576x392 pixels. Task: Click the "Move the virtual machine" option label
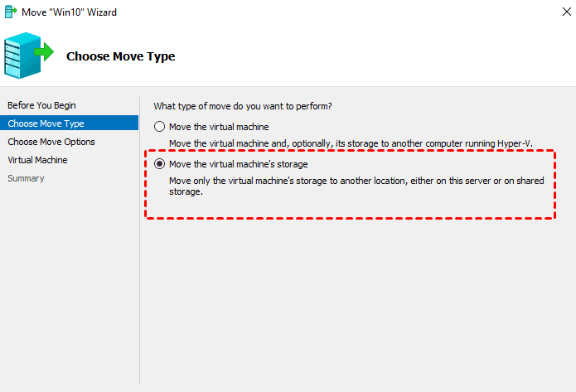[218, 127]
